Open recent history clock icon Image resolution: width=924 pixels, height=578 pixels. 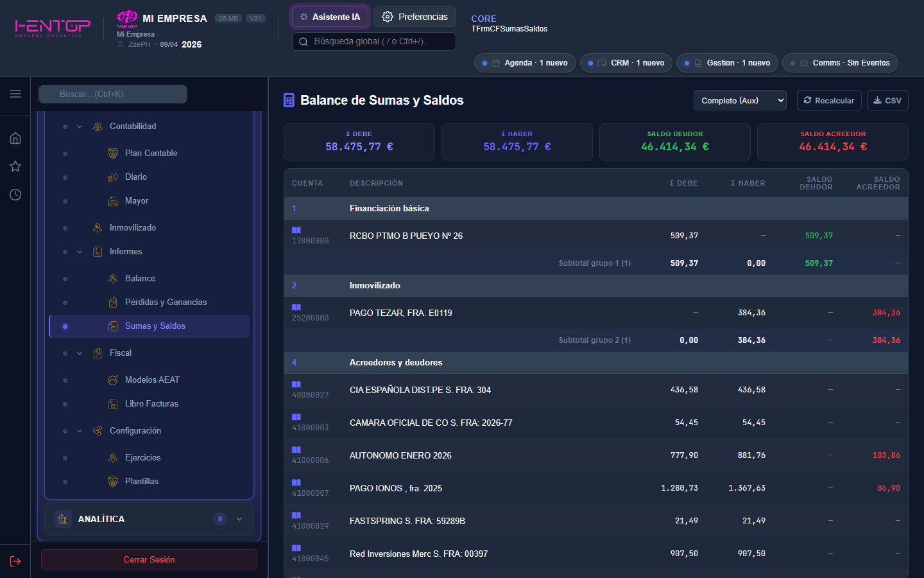pyautogui.click(x=15, y=195)
